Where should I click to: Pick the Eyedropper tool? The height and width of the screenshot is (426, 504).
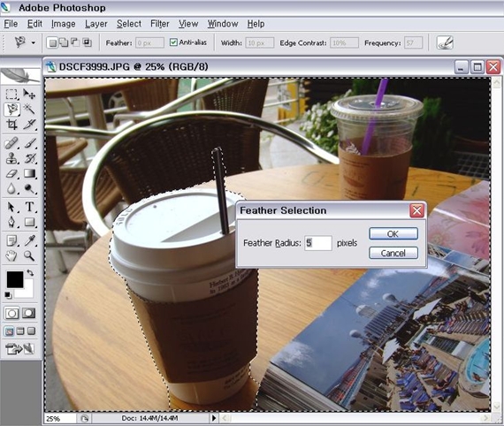[x=29, y=240]
